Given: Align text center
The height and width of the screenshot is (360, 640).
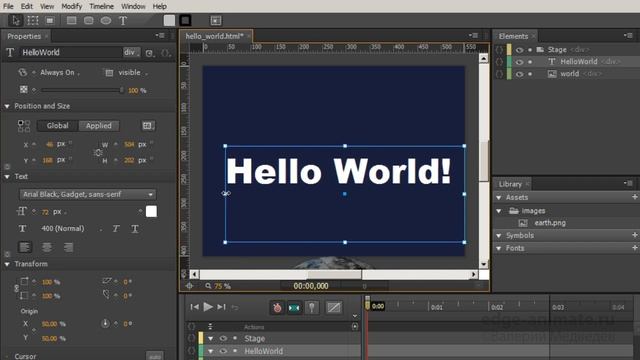Looking at the screenshot, I should (x=47, y=247).
